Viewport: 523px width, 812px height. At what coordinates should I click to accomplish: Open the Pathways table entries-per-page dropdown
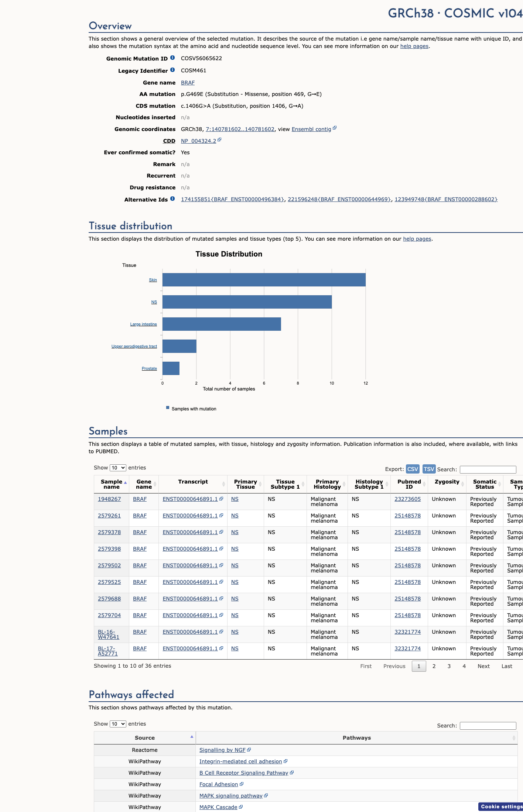tap(118, 724)
